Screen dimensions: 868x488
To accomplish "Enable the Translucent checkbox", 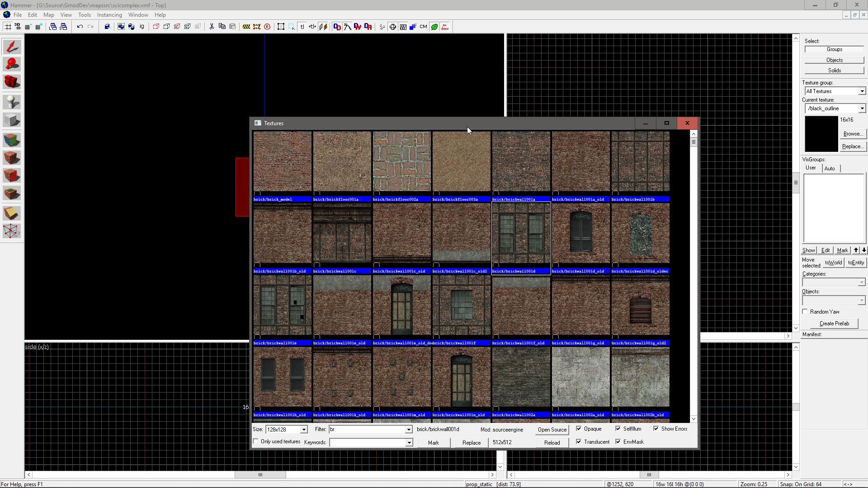I will coord(579,441).
